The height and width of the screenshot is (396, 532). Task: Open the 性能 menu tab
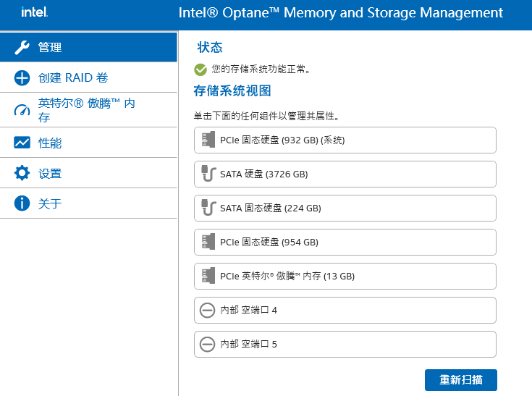[50, 143]
